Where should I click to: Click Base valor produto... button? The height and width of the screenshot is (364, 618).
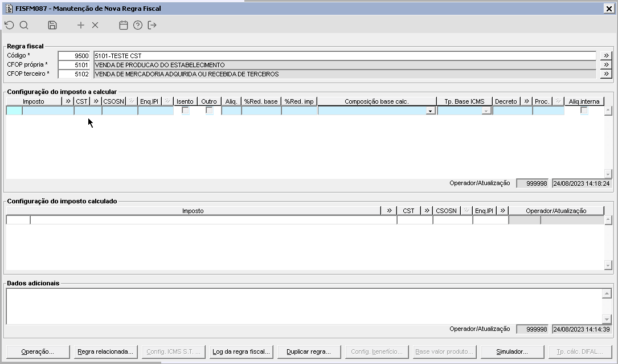pos(445,351)
